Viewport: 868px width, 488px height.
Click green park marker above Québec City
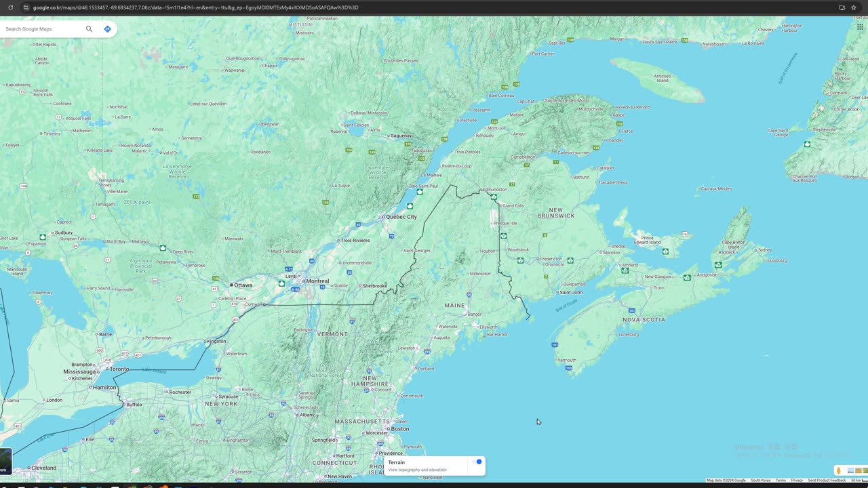tap(410, 205)
